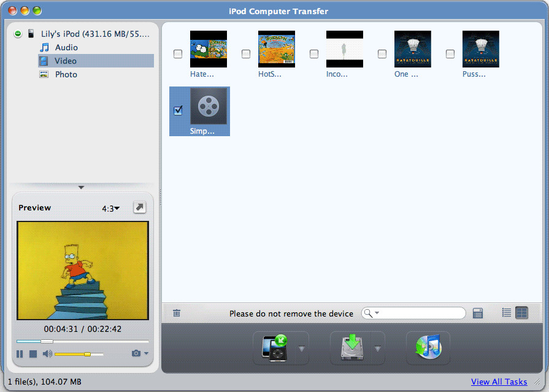Open the View All Tasks link
The width and height of the screenshot is (549, 392).
(499, 382)
